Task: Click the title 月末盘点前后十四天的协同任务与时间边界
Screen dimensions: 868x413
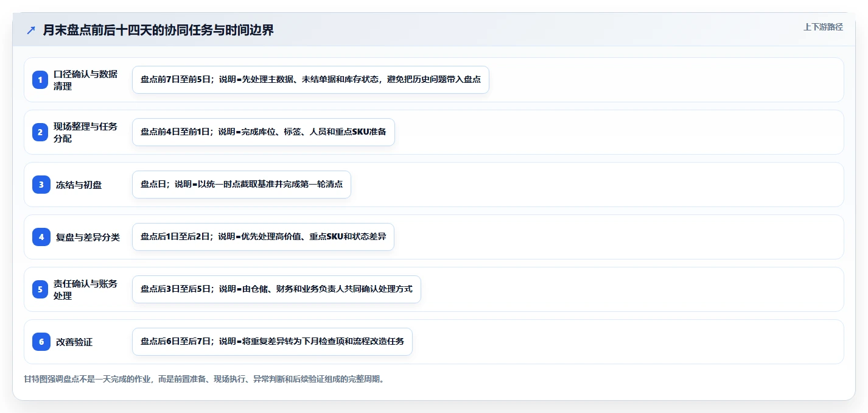Action: [x=158, y=30]
